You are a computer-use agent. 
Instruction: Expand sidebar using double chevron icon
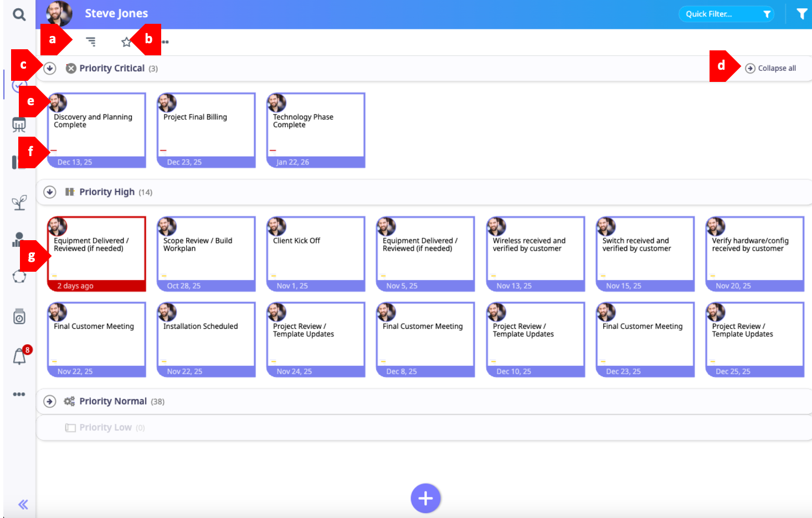click(23, 504)
